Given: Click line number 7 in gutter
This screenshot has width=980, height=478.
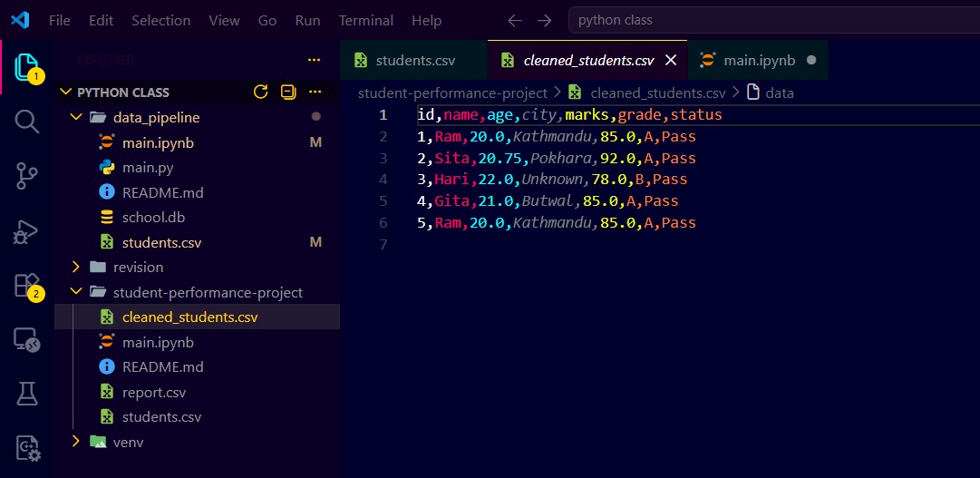Looking at the screenshot, I should 383,245.
